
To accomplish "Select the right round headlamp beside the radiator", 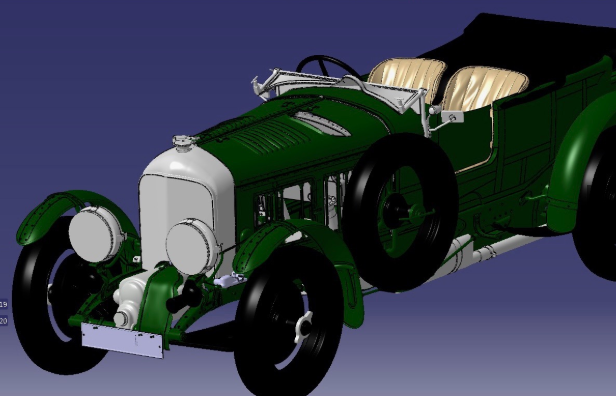I will point(192,247).
